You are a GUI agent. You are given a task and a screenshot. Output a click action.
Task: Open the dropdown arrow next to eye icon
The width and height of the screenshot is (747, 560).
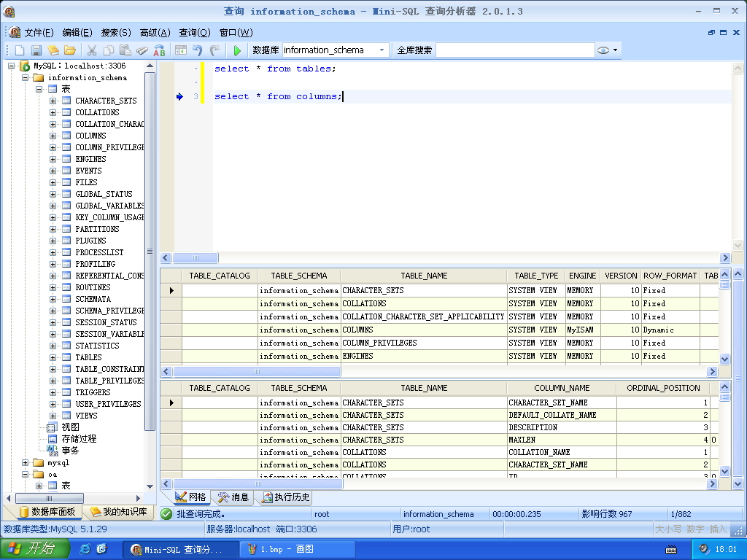[x=615, y=50]
